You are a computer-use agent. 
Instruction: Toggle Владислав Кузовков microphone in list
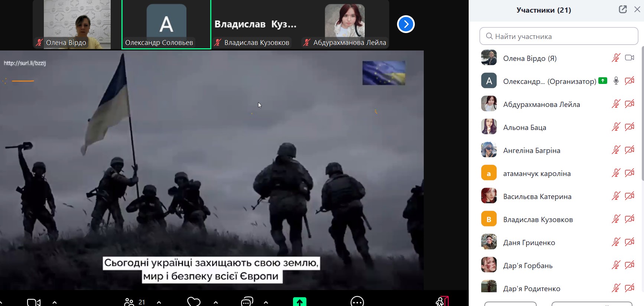(616, 219)
